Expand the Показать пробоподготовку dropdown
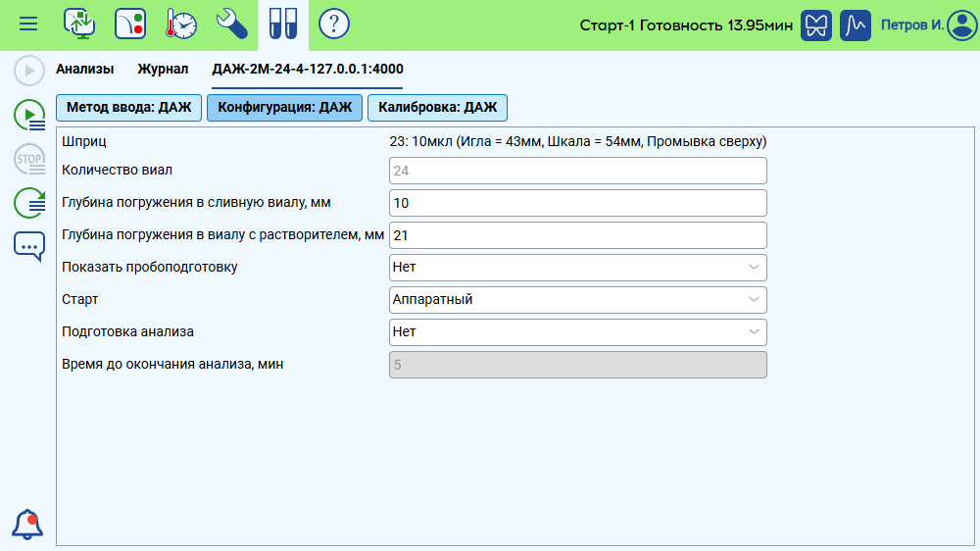 tap(577, 267)
